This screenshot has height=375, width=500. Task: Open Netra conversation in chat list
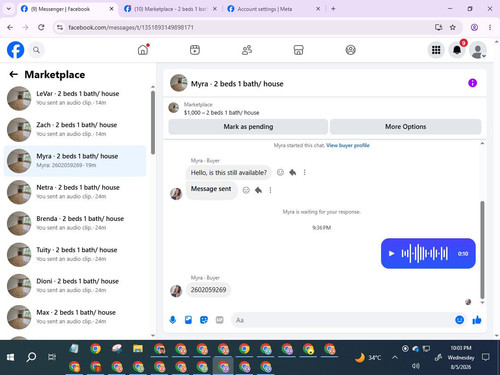[75, 192]
